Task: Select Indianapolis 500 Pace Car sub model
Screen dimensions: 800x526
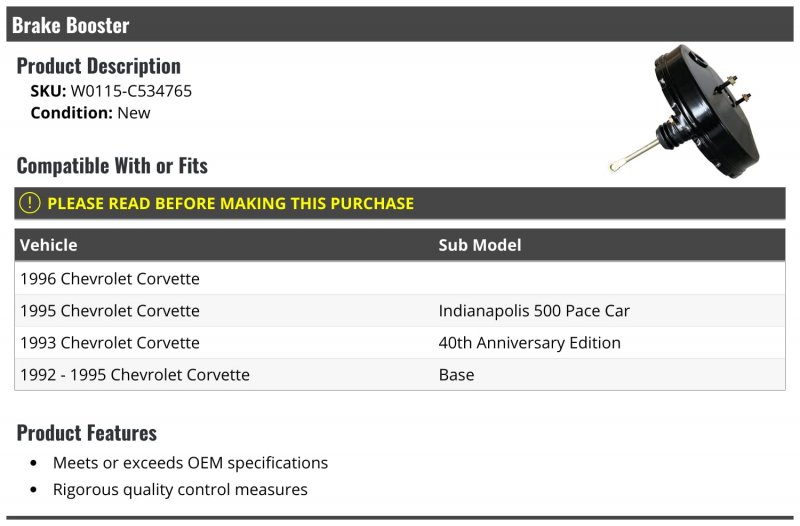Action: click(x=534, y=311)
